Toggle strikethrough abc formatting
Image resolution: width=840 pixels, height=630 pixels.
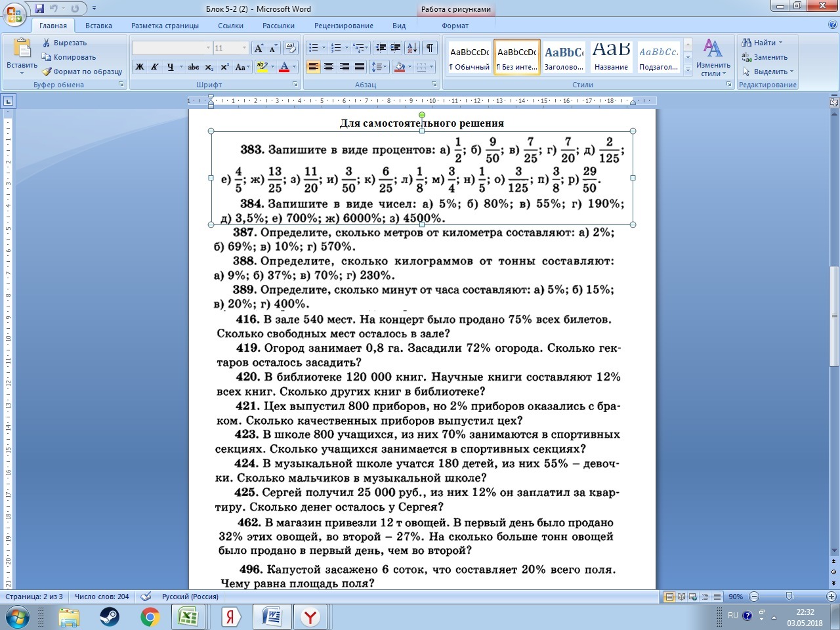(x=194, y=67)
